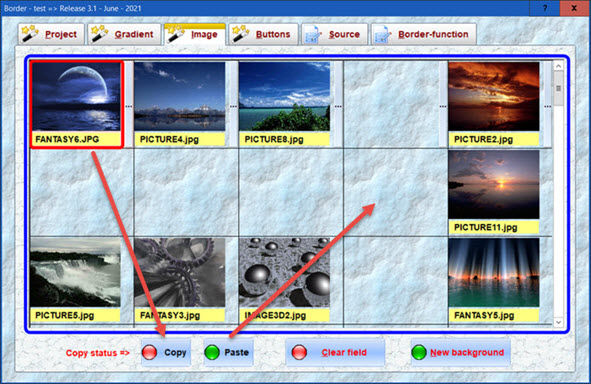Viewport: 591px width, 384px height.
Task: Open the ellipsis button beside PICTURE8.jpg
Action: pyautogui.click(x=338, y=106)
